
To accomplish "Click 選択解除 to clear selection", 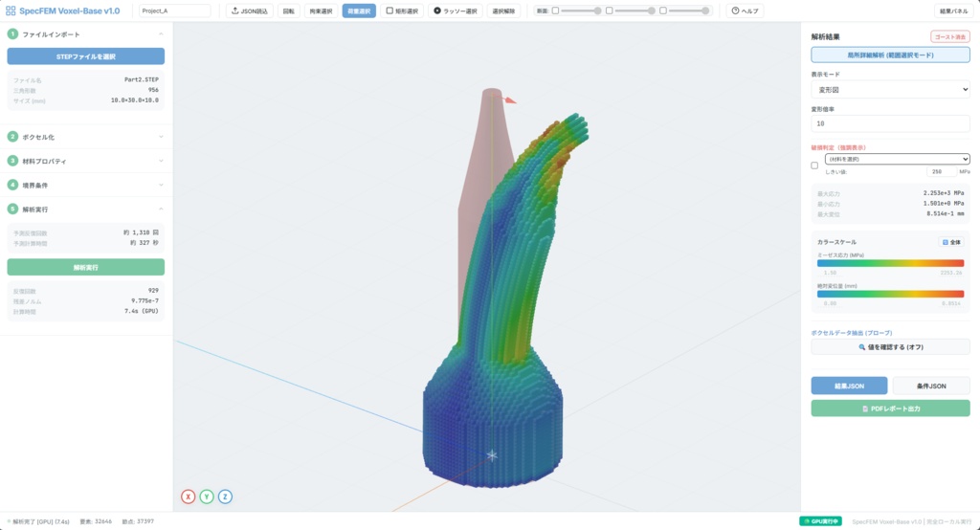I will coord(503,11).
